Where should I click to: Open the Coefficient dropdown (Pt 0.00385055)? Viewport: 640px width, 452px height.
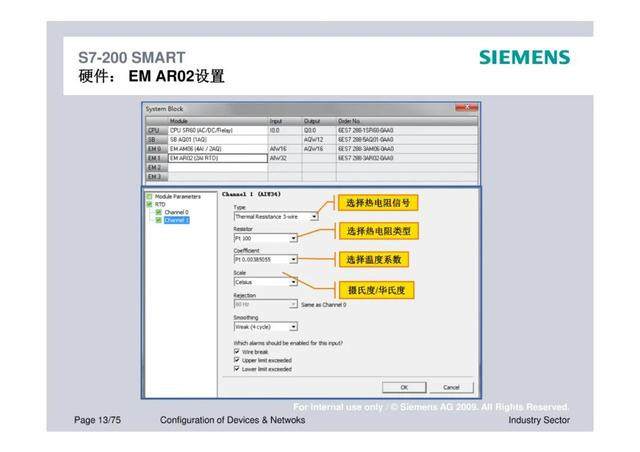coord(265,260)
